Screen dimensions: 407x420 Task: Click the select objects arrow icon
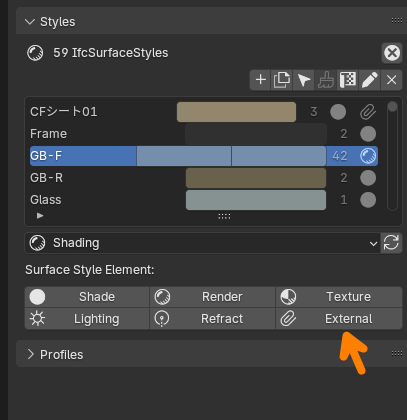304,80
